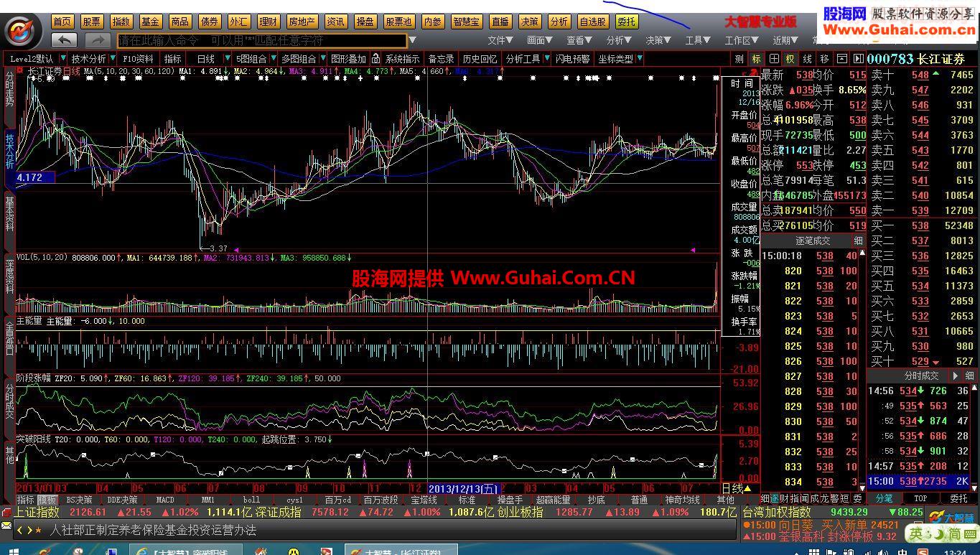Viewport: 980px width, 555px height.
Task: Click the 日线 period toggle at chart corner
Action: 737,488
